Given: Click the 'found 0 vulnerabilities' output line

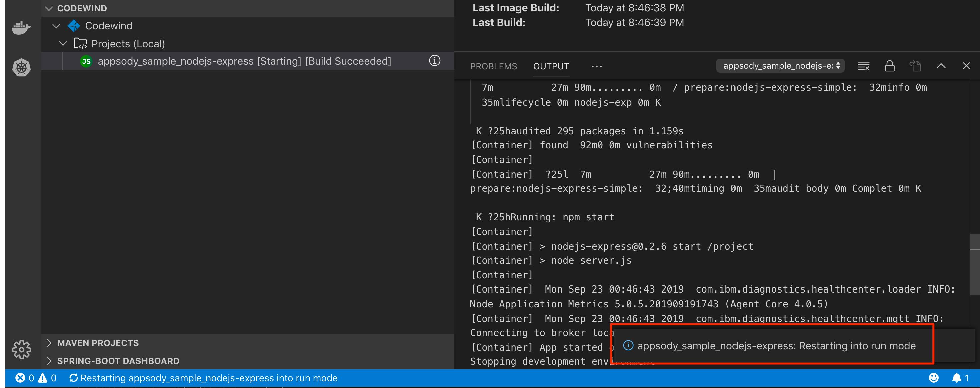Looking at the screenshot, I should point(592,145).
